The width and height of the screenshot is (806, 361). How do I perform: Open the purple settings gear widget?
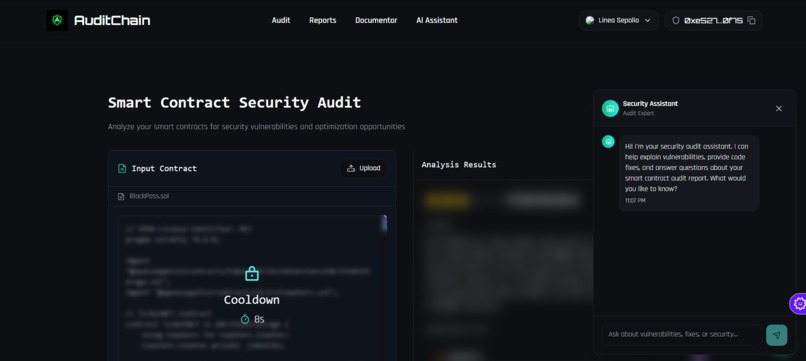(x=798, y=304)
